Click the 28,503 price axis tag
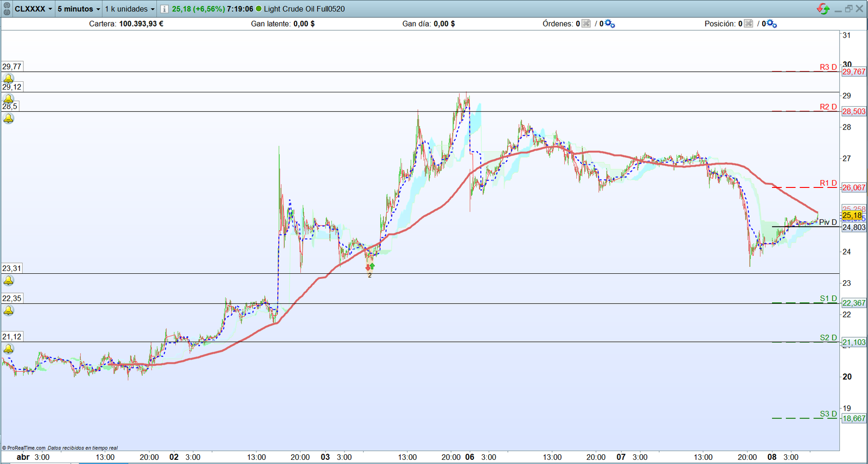This screenshot has height=464, width=868. (x=854, y=111)
